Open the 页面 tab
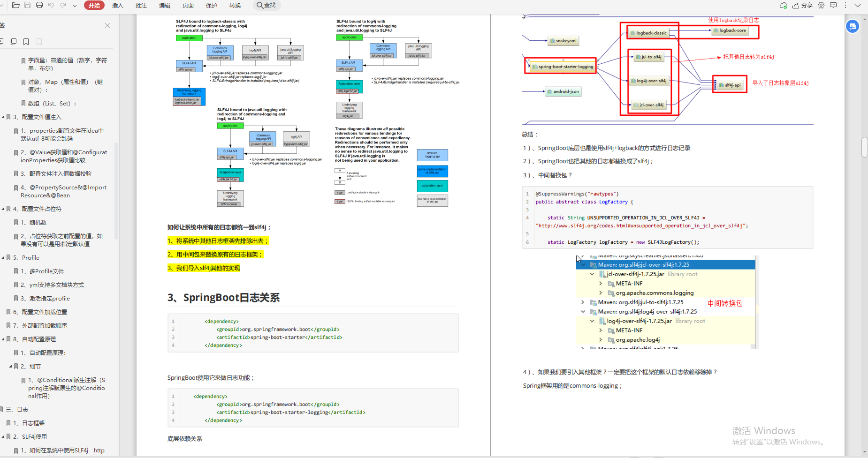The height and width of the screenshot is (458, 868). pos(188,5)
